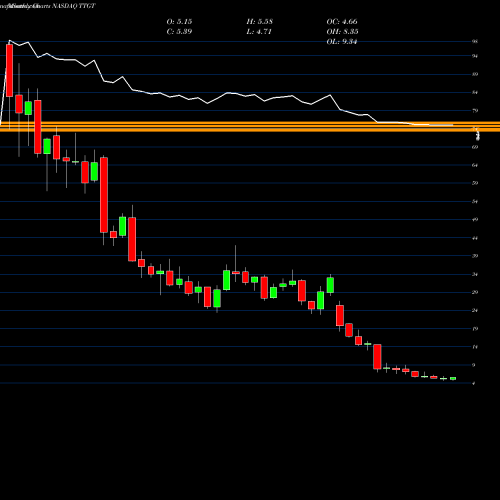This screenshot has width=500, height=500.
Task: Click the 'OL: 9.34' readout
Action: [342, 42]
